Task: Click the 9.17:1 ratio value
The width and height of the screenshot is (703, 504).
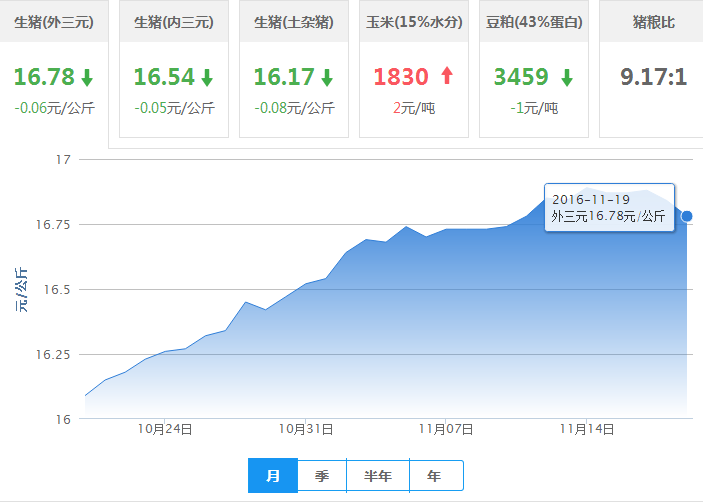Action: pos(653,76)
